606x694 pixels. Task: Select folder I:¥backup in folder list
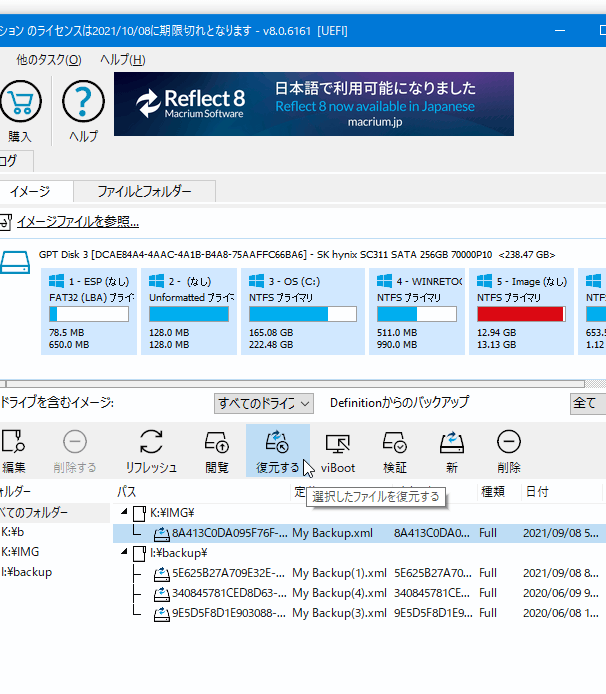click(x=27, y=572)
